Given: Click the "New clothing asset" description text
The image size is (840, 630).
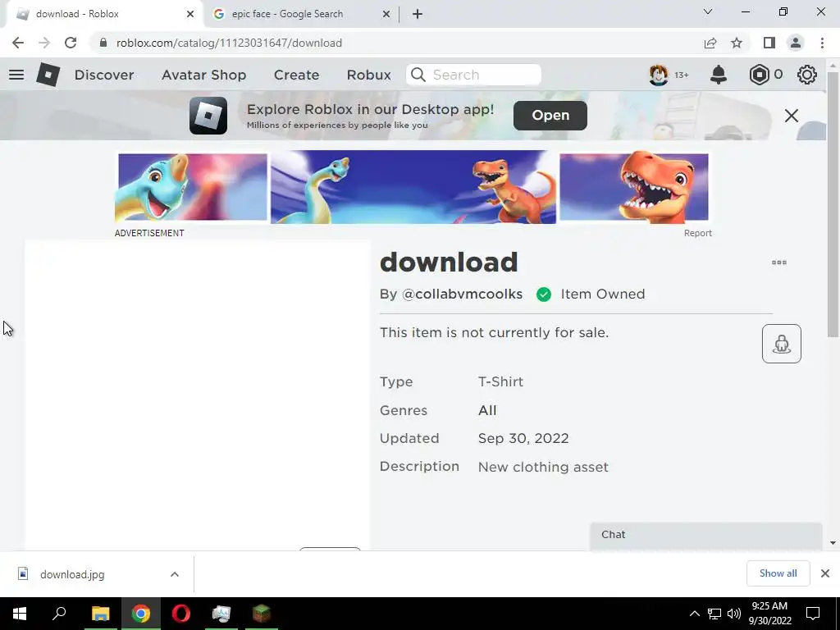Looking at the screenshot, I should tap(543, 467).
